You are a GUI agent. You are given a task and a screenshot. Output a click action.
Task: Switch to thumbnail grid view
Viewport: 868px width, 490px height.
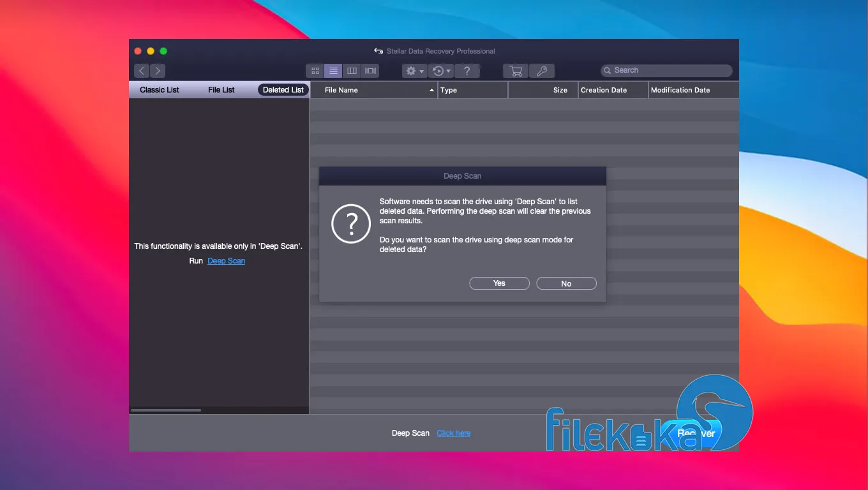pos(315,71)
